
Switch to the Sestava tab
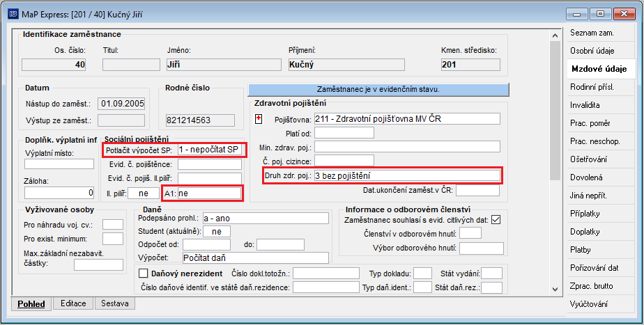pos(114,303)
